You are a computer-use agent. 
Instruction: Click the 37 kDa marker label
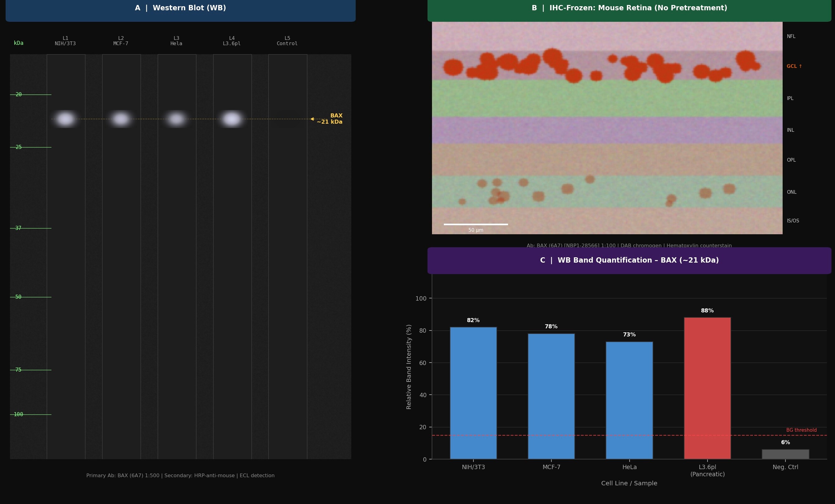coord(18,228)
